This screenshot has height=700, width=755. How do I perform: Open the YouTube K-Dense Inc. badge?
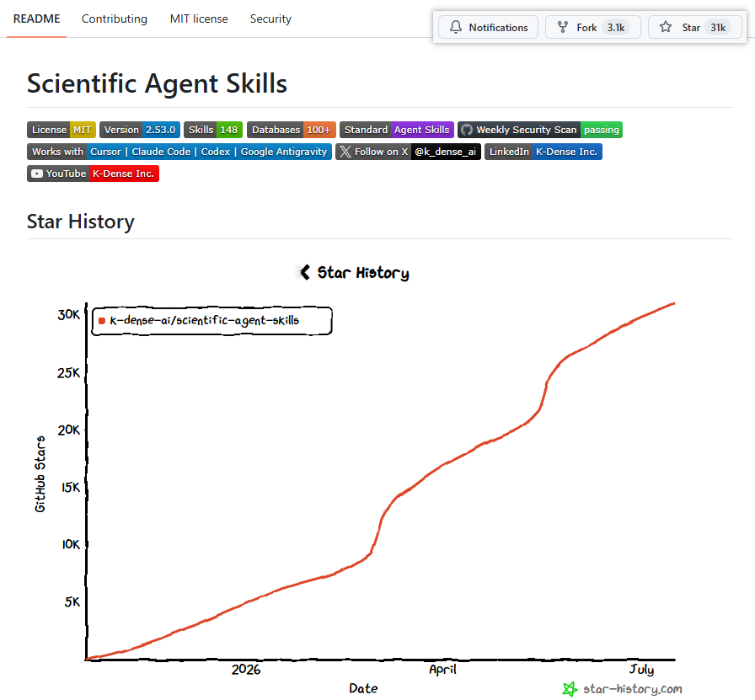point(93,174)
